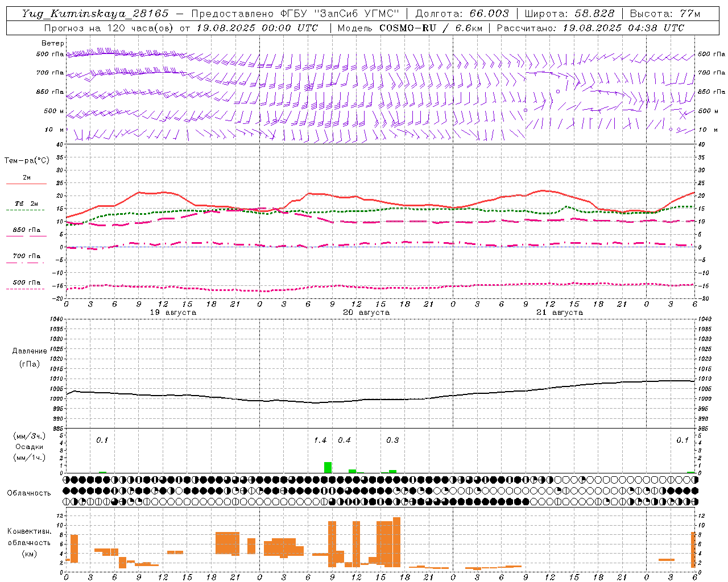Click the 0.3 precipitation amount label
The height and width of the screenshot is (582, 728).
(x=392, y=440)
